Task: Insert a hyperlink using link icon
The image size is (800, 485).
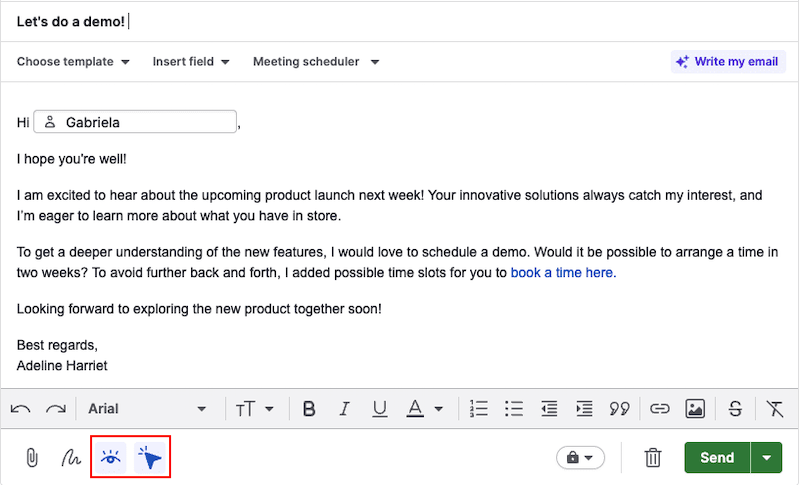Action: point(659,409)
